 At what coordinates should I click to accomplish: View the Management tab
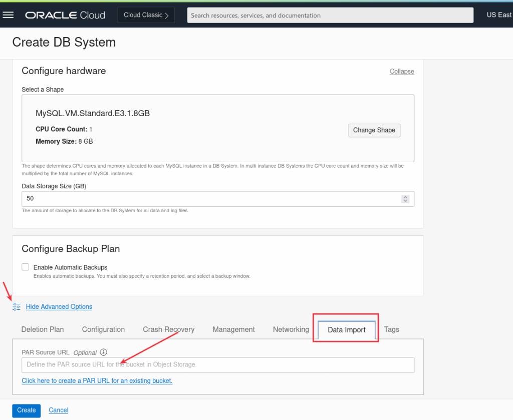tap(233, 329)
